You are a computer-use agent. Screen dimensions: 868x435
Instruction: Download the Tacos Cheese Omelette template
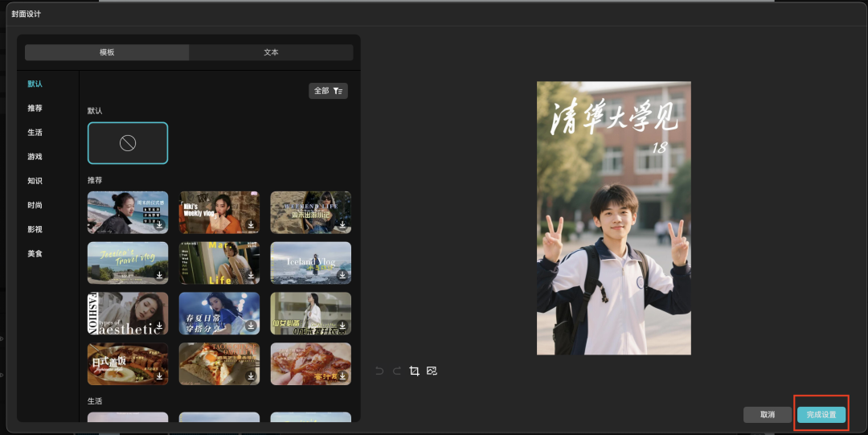[x=251, y=375]
